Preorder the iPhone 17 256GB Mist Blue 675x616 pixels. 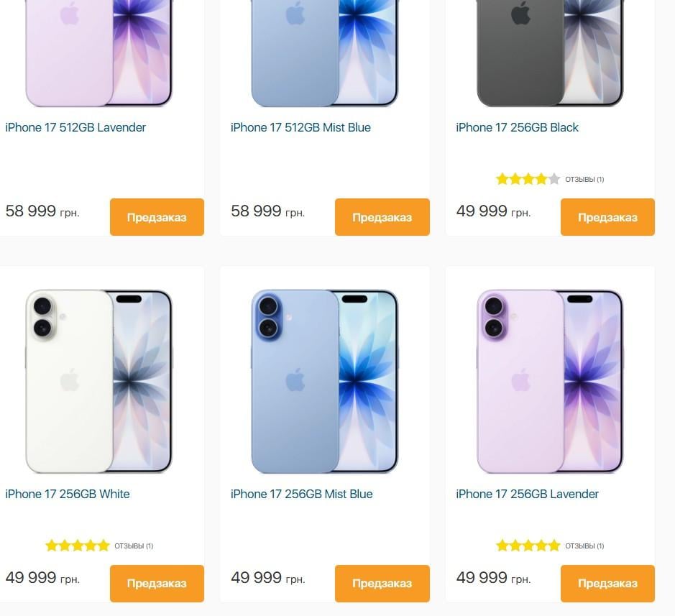(x=382, y=583)
